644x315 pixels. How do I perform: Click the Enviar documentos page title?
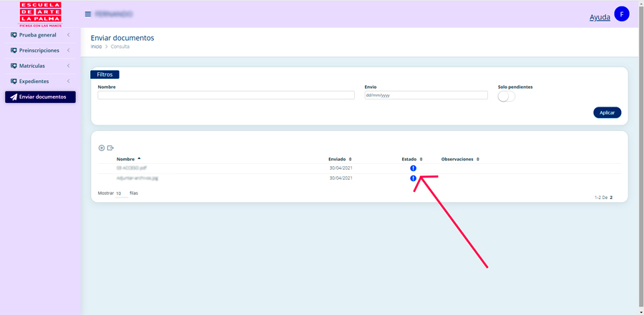pyautogui.click(x=122, y=38)
